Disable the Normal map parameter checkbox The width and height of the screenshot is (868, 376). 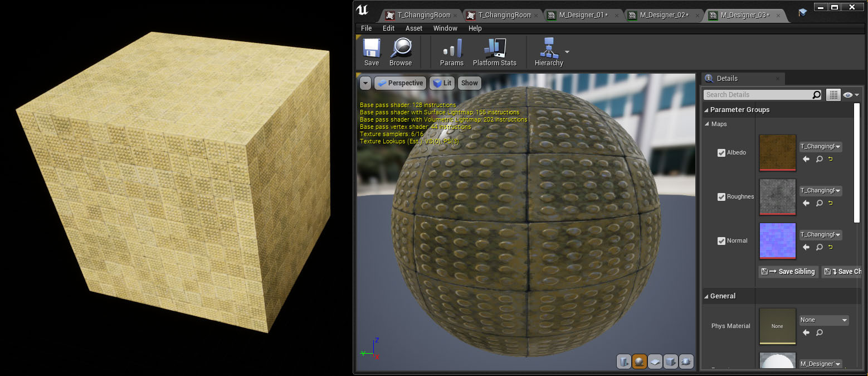[721, 241]
